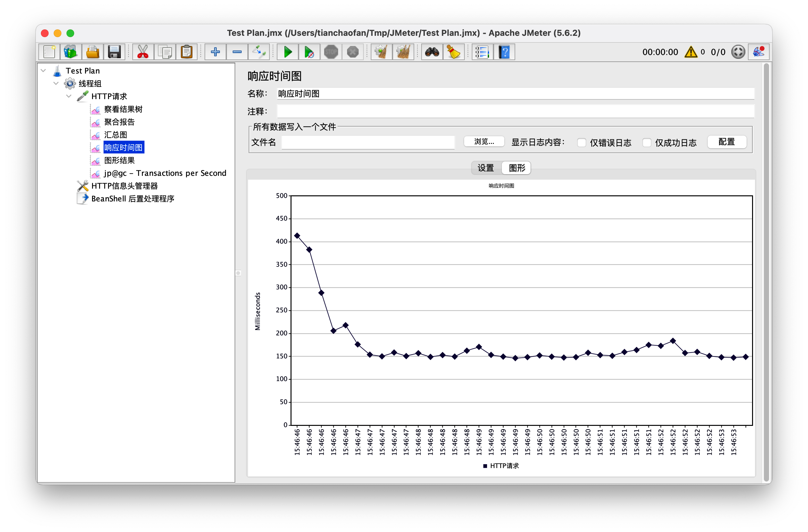Select the 线程组 tree item
808x532 pixels.
(x=90, y=84)
